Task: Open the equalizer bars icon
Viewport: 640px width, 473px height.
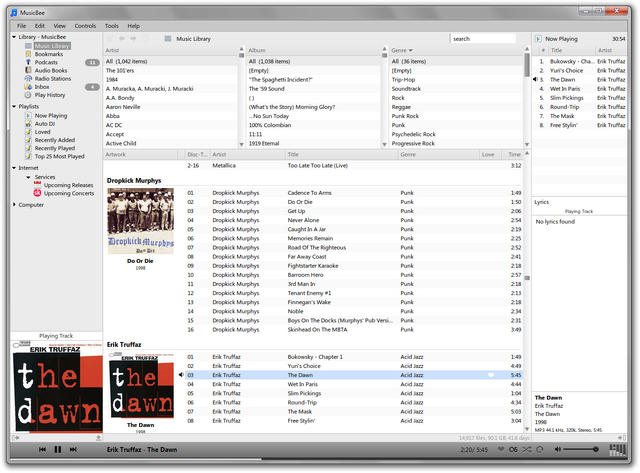Action: [617, 450]
